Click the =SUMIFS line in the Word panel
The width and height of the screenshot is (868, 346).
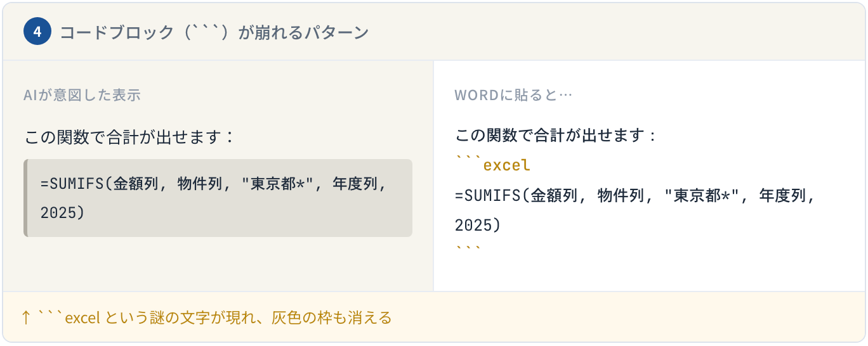(x=633, y=196)
